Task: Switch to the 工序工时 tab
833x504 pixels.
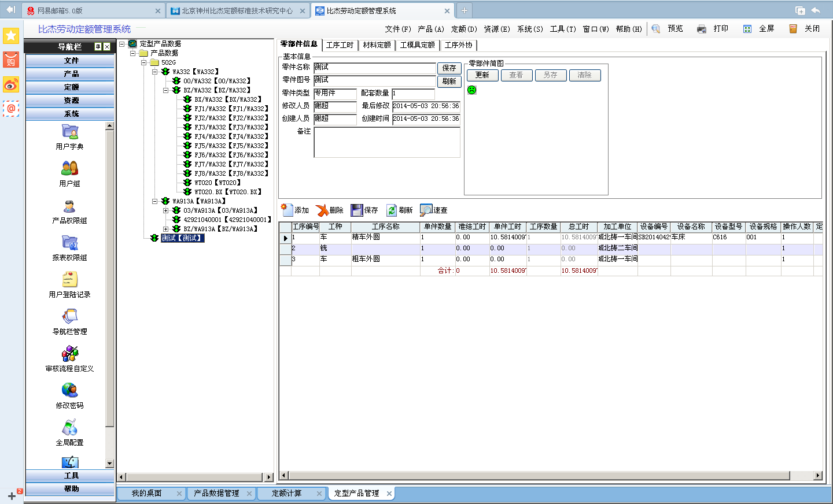Action: click(x=340, y=45)
